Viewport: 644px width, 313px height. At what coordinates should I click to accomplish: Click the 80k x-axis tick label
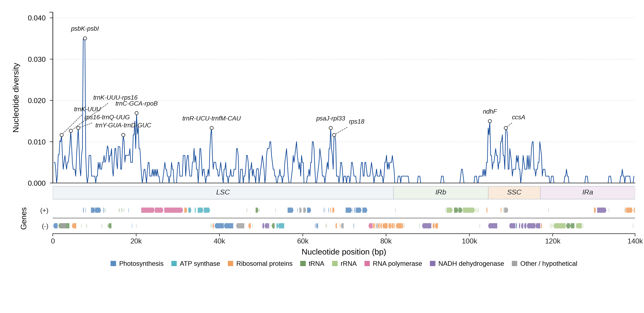tap(386, 241)
